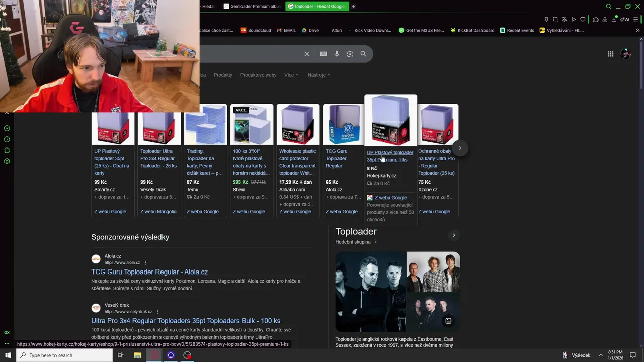Open a new tab with the plus button

coord(353,6)
